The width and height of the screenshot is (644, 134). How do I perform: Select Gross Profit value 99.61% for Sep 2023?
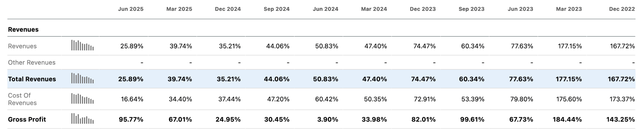pos(472,120)
